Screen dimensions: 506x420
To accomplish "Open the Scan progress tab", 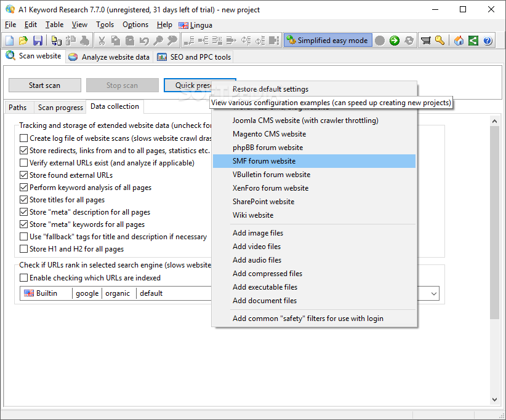I will tap(60, 108).
